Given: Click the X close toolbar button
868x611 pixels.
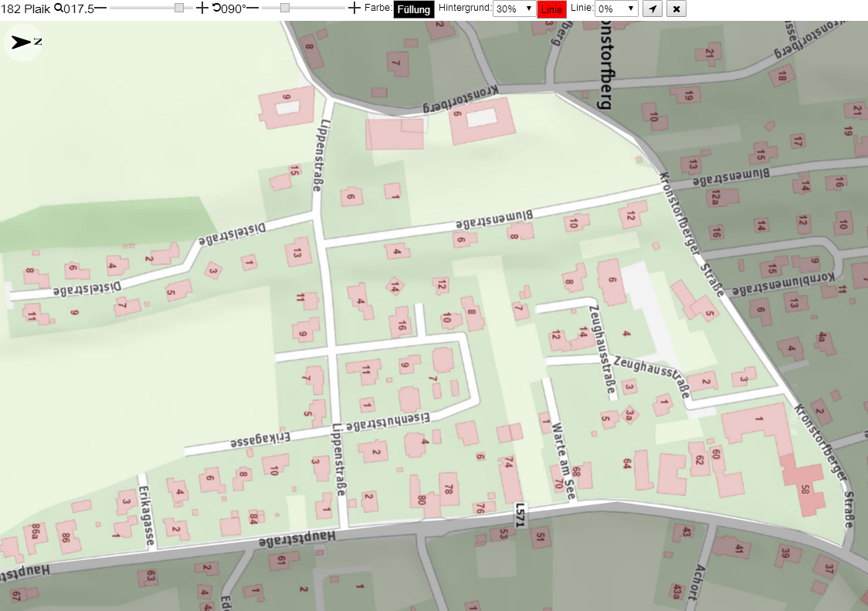Looking at the screenshot, I should tap(676, 8).
